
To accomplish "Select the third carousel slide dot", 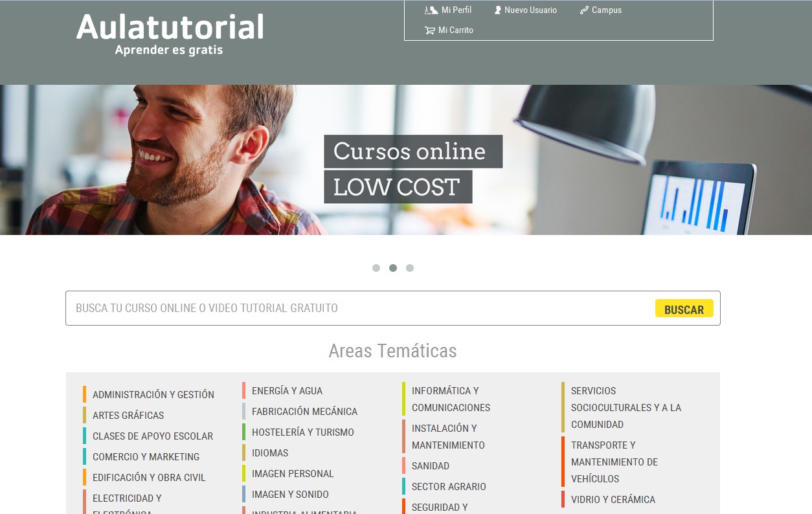I will (410, 268).
